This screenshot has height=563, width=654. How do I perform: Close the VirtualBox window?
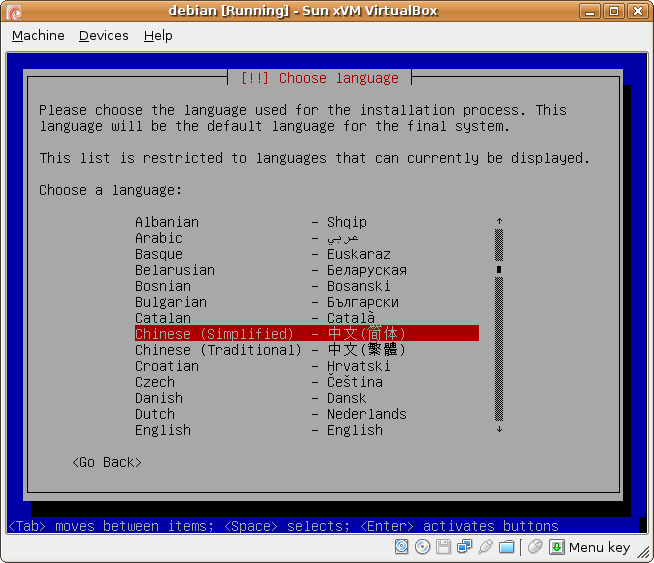point(638,11)
